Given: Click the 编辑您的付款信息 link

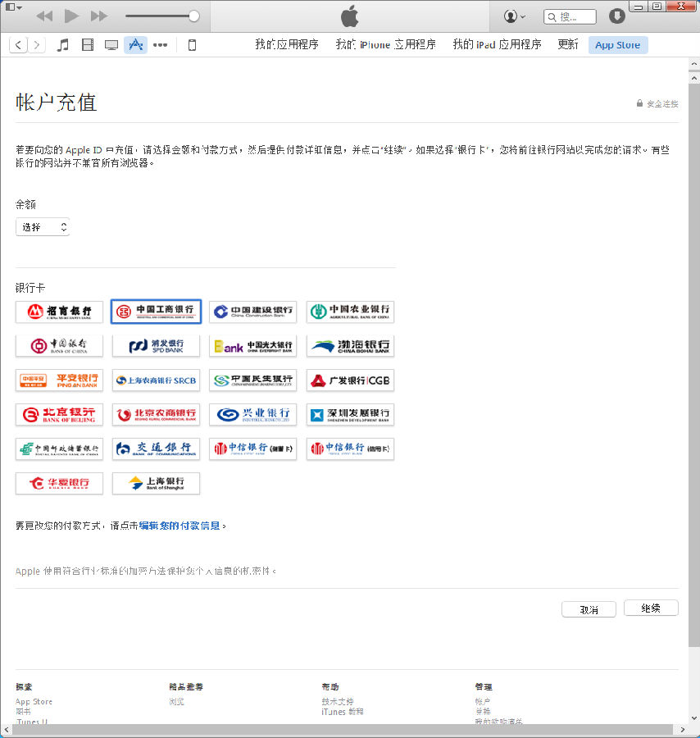Looking at the screenshot, I should 180,526.
